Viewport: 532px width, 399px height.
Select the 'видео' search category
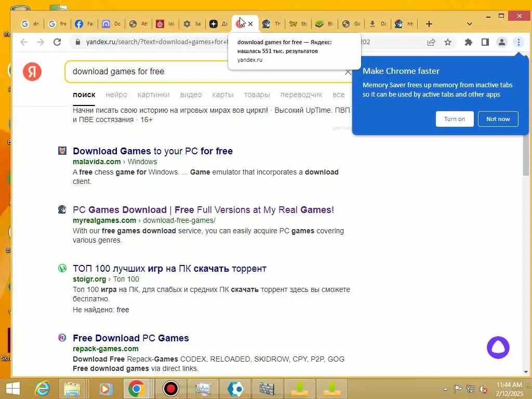pyautogui.click(x=191, y=95)
